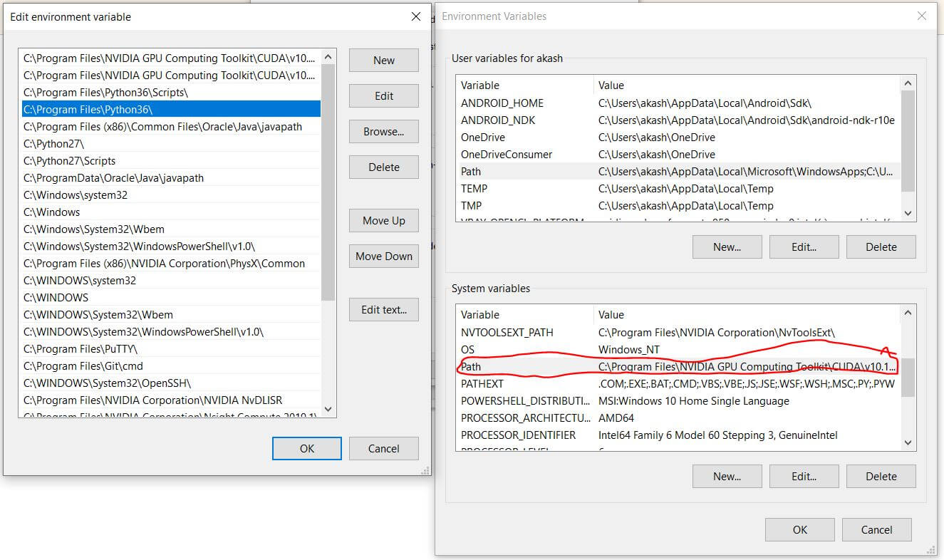Confirm path changes with OK
The height and width of the screenshot is (560, 944).
pyautogui.click(x=306, y=448)
